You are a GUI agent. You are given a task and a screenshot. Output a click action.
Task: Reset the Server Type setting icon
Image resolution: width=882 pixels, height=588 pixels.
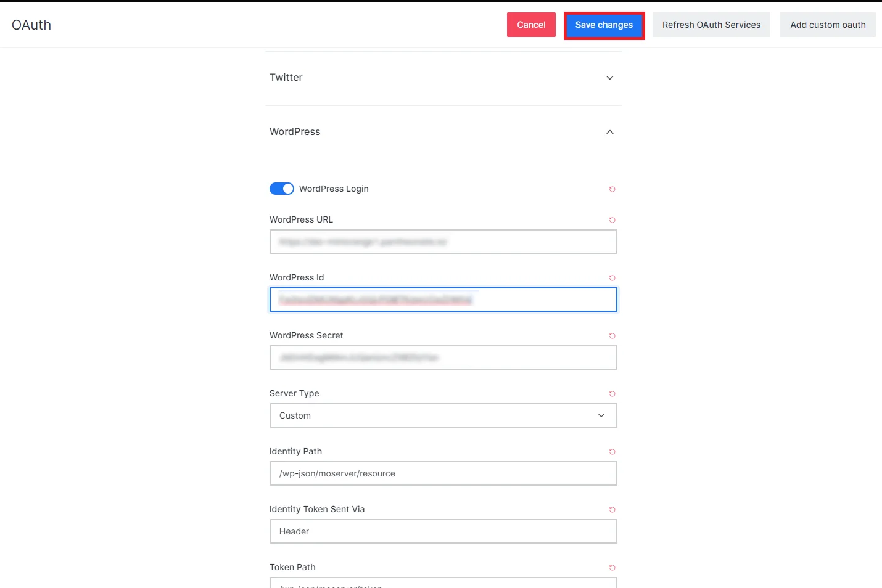612,394
